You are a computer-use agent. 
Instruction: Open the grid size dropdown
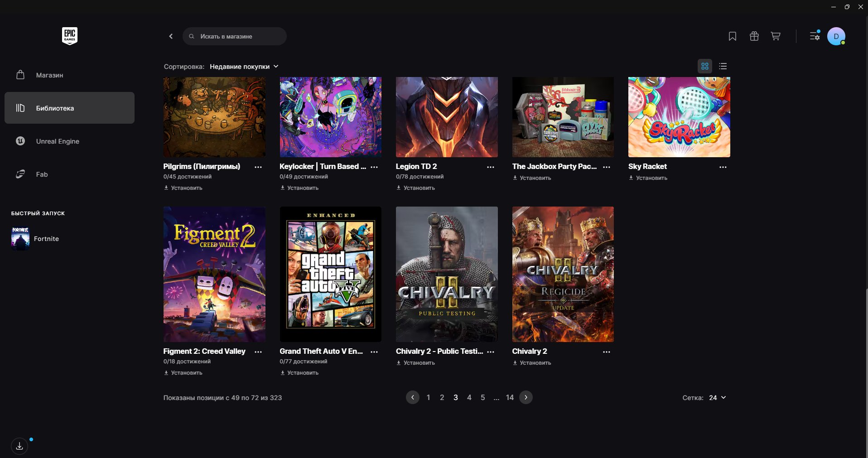718,398
